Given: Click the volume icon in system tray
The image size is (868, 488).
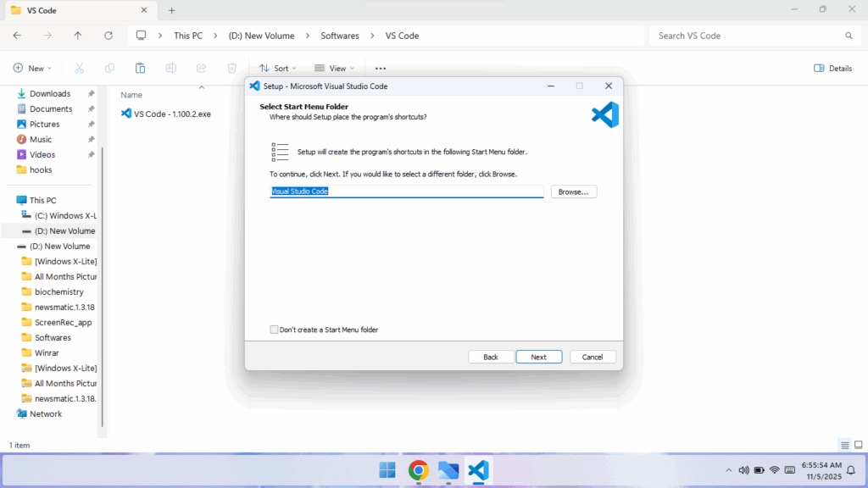Looking at the screenshot, I should pos(743,470).
